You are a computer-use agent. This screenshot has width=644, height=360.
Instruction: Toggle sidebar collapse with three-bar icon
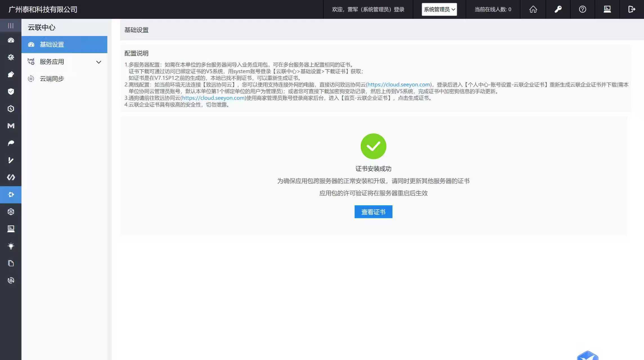tap(11, 26)
